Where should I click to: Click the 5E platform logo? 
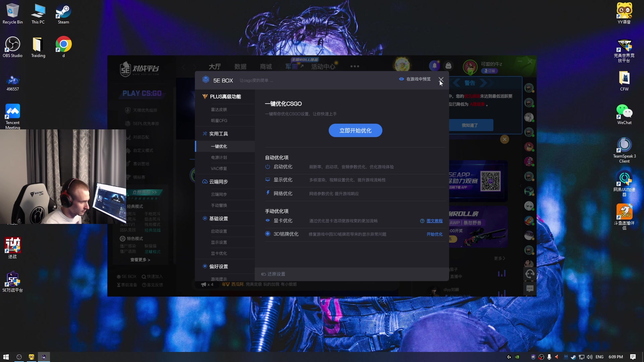point(139,69)
